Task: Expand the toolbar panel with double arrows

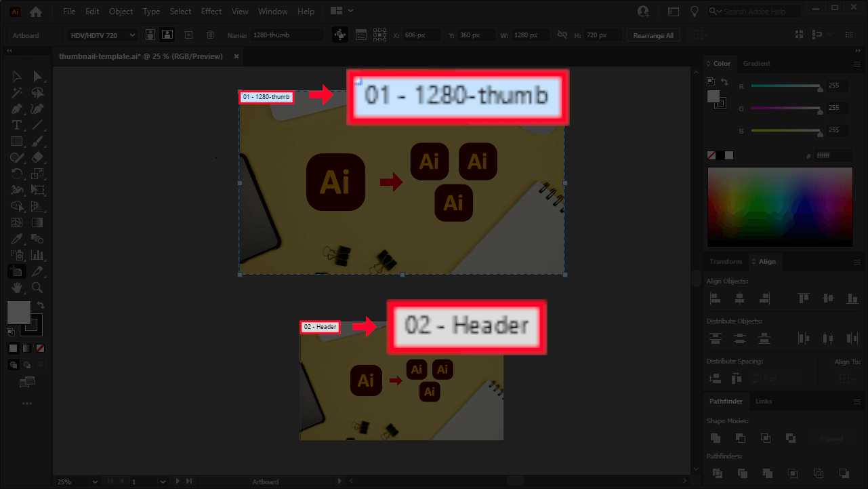Action: click(x=10, y=51)
